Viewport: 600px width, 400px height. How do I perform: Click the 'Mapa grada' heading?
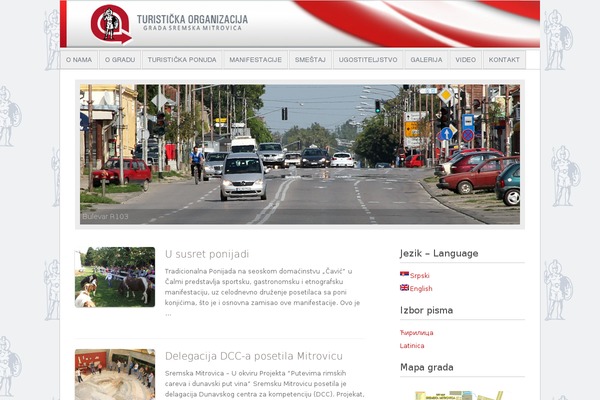point(427,367)
